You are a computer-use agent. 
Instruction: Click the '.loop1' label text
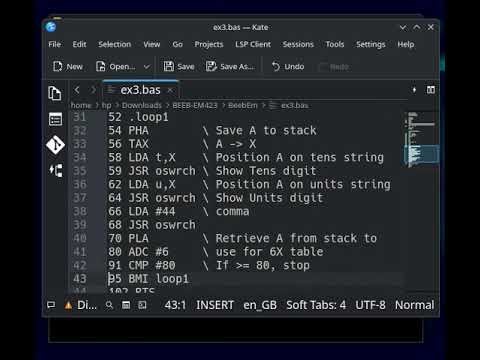(149, 117)
